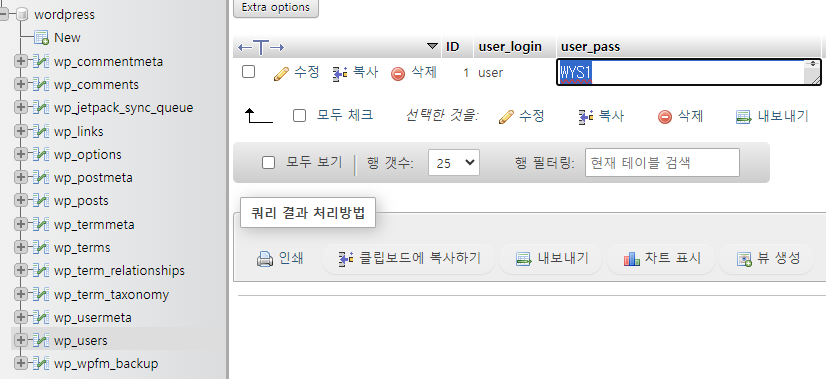Image resolution: width=826 pixels, height=379 pixels.
Task: Sort by the user_login column header
Action: click(510, 47)
